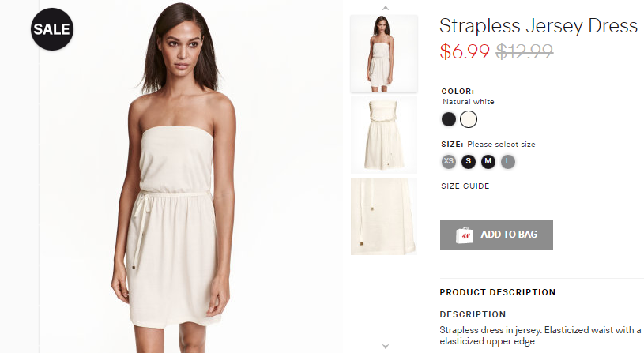Click the $6.99 sale price

465,51
